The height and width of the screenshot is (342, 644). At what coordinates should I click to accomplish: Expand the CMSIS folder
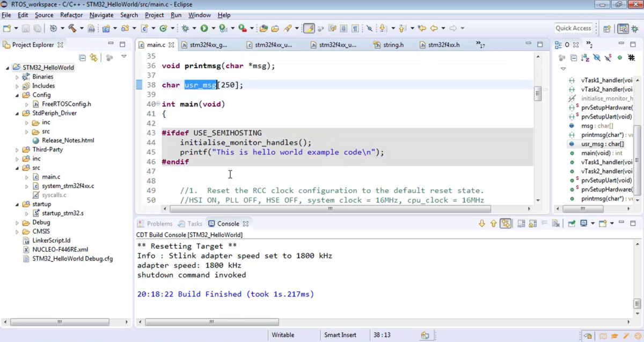(x=17, y=231)
